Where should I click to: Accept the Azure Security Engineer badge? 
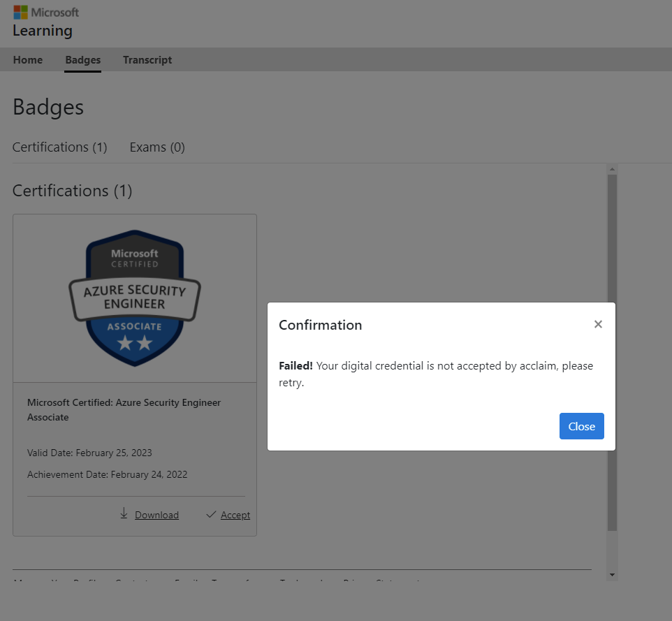tap(234, 514)
